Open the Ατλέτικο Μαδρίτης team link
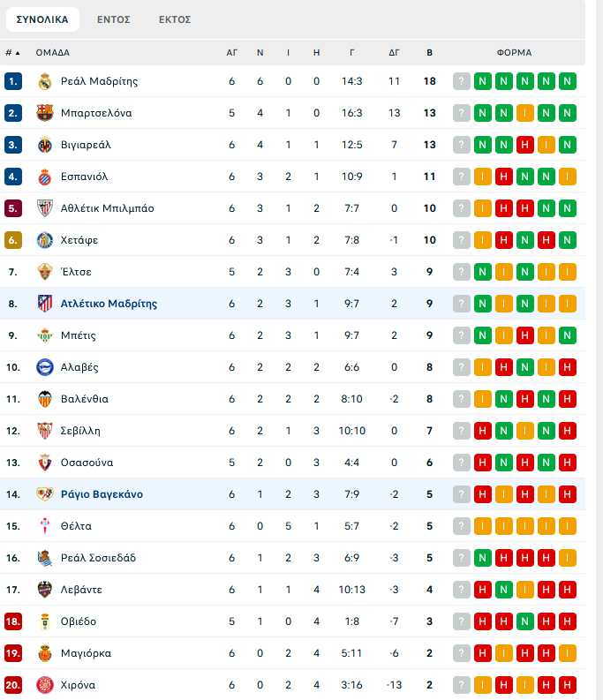This screenshot has width=603, height=700. (x=109, y=304)
